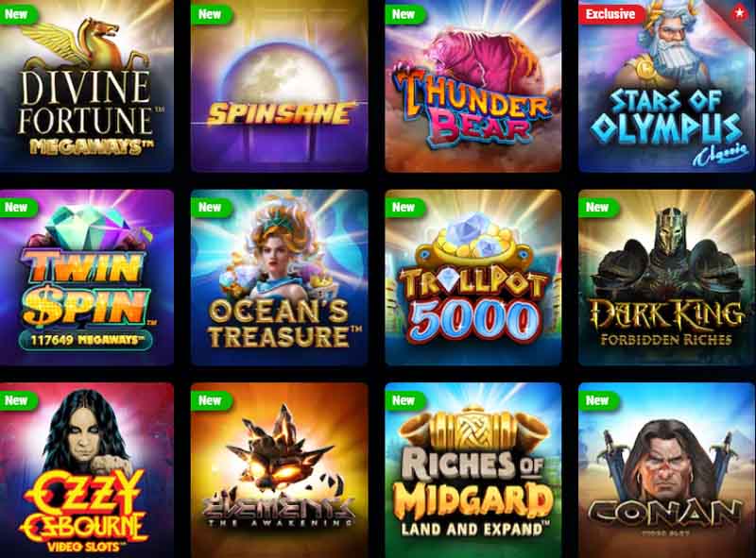Open Elements The Awakening game tile

point(280,470)
